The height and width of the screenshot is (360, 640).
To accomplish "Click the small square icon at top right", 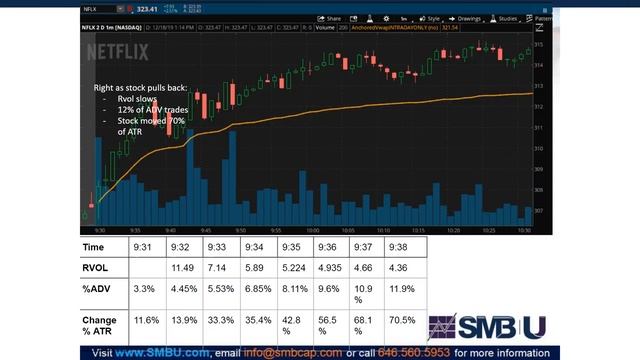I will click(544, 10).
